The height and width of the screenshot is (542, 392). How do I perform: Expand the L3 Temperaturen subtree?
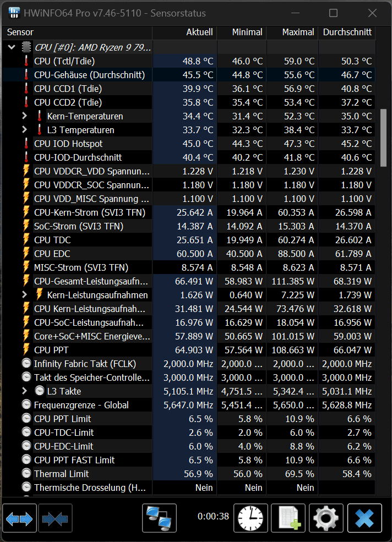pyautogui.click(x=24, y=130)
